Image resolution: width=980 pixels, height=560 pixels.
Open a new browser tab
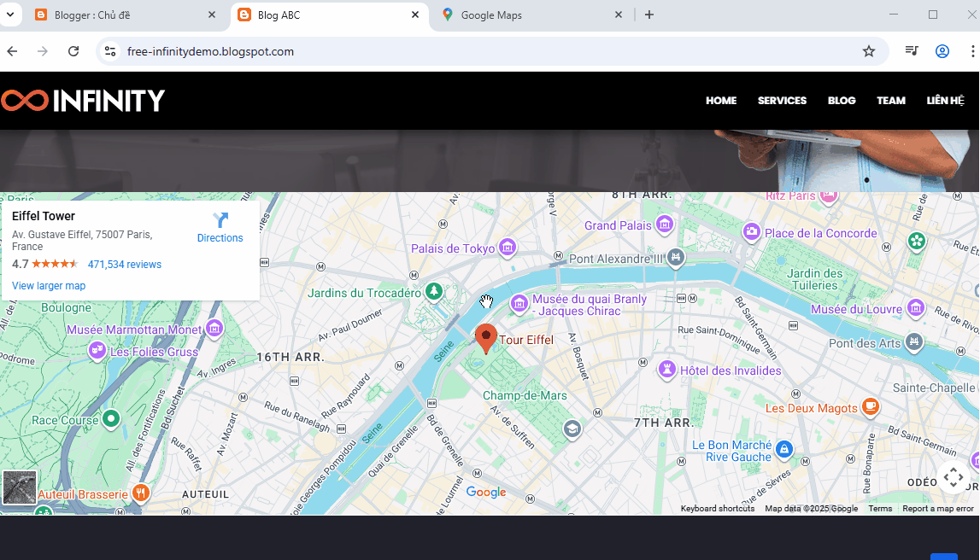pyautogui.click(x=649, y=15)
